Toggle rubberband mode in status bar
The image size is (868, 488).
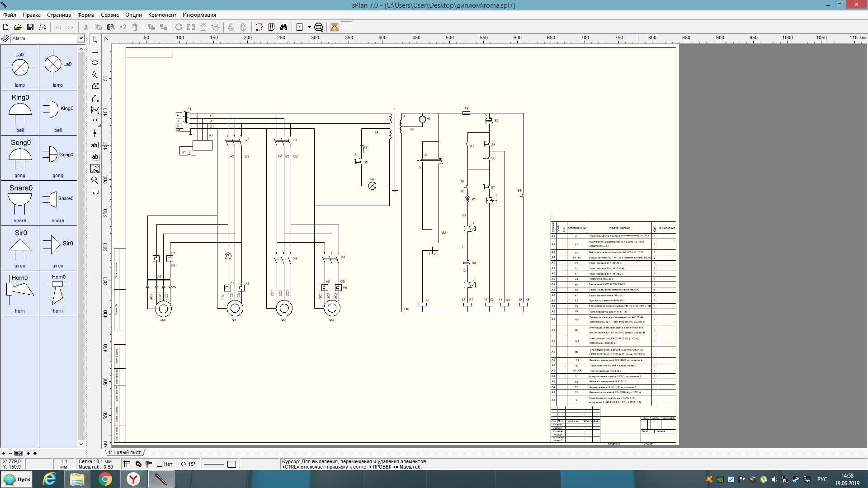(x=138, y=464)
